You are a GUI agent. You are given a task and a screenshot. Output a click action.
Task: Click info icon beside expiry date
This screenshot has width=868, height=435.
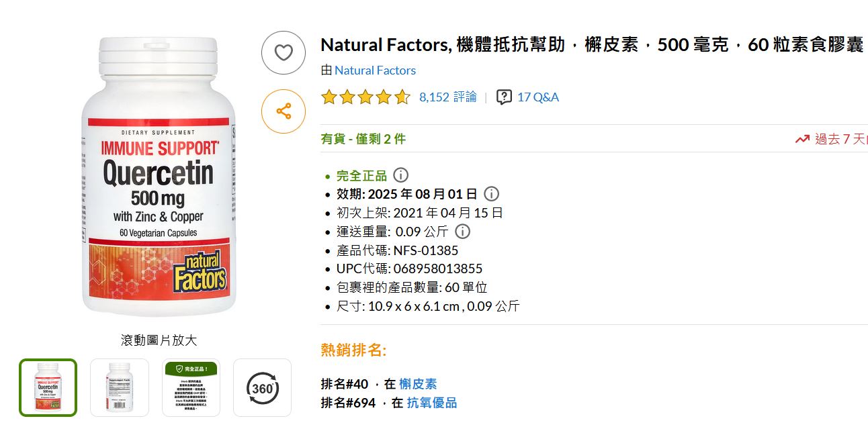tap(492, 194)
